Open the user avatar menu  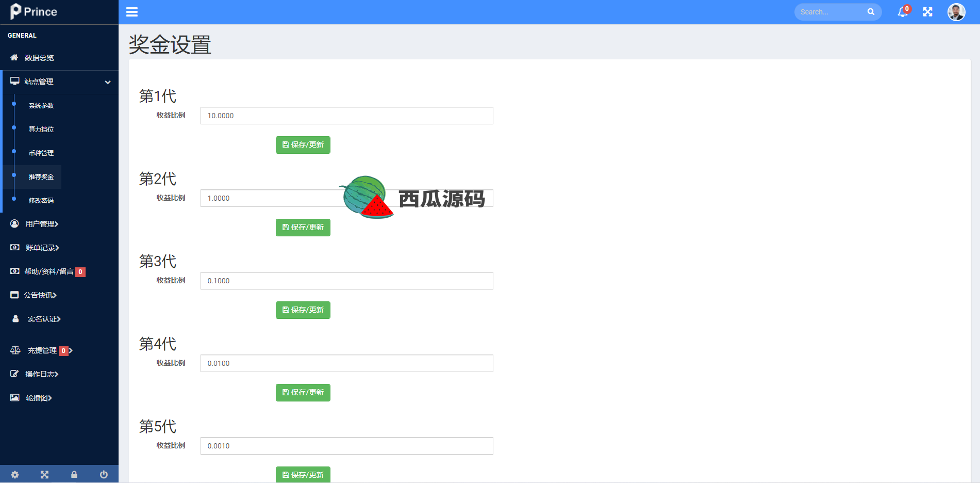pyautogui.click(x=956, y=12)
